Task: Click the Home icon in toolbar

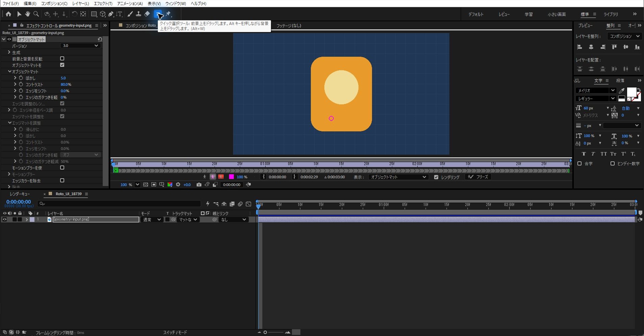Action: (8, 14)
